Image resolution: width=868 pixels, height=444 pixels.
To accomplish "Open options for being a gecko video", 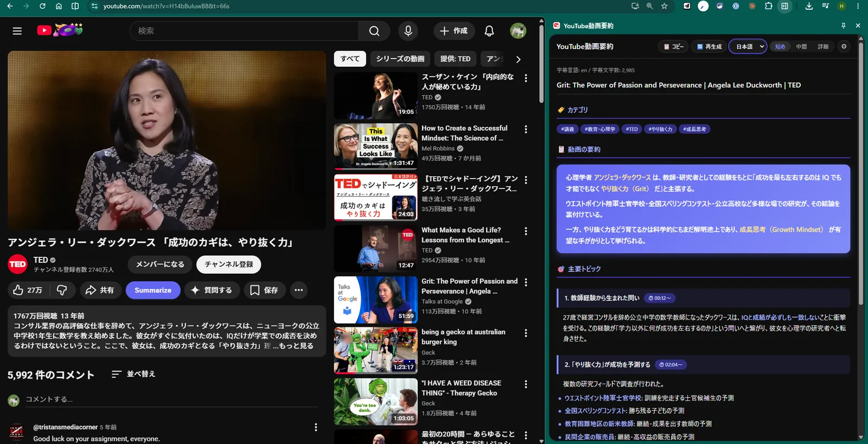I will [x=526, y=333].
